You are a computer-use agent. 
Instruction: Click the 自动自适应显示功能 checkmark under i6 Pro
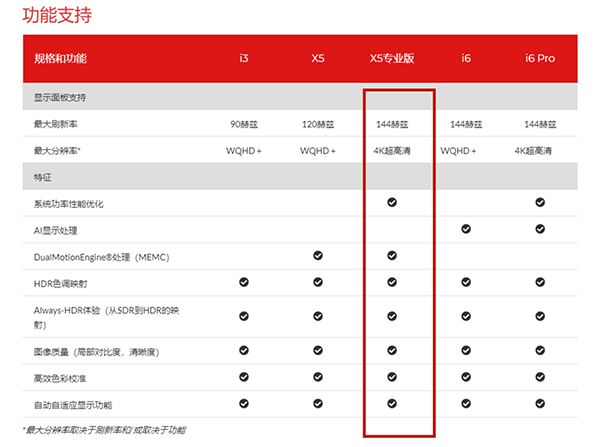click(x=540, y=403)
